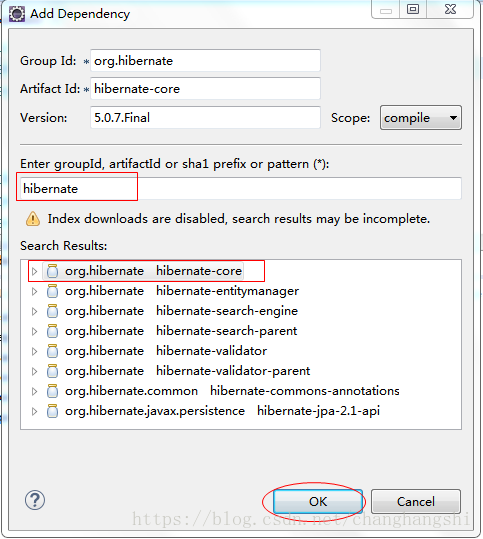Expand the hibernate-validator-parent result
Image resolution: width=483 pixels, height=539 pixels.
34,371
